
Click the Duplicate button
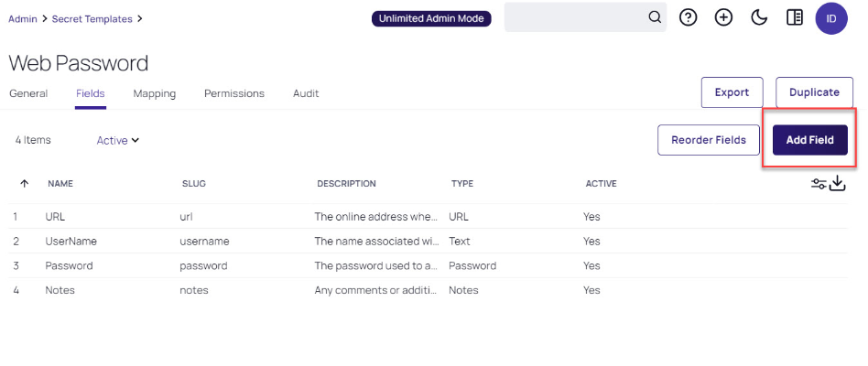coord(814,92)
